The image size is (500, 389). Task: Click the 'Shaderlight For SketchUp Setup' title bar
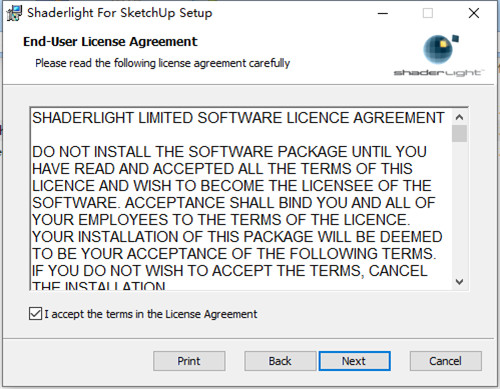[x=120, y=13]
